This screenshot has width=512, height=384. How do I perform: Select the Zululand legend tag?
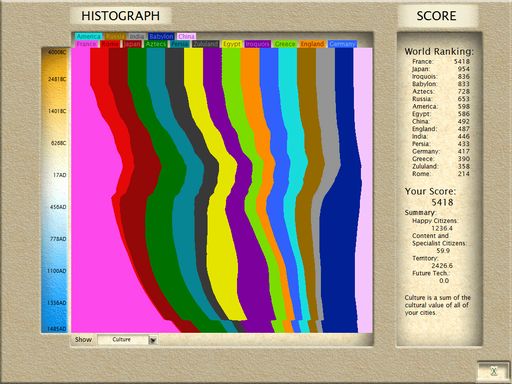point(205,44)
